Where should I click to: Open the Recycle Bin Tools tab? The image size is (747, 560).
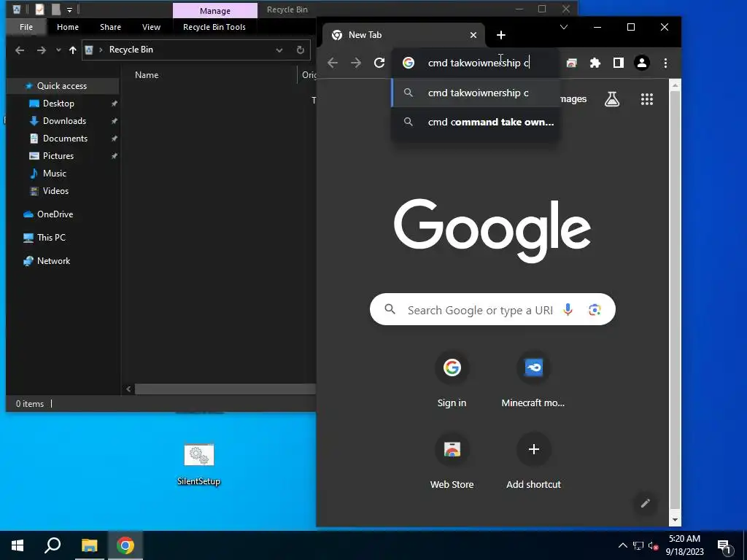pyautogui.click(x=214, y=27)
